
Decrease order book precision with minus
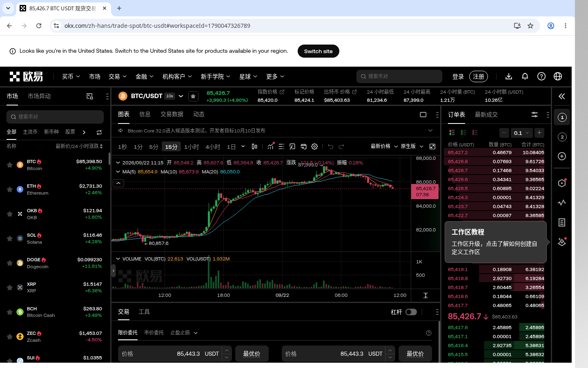[504, 133]
